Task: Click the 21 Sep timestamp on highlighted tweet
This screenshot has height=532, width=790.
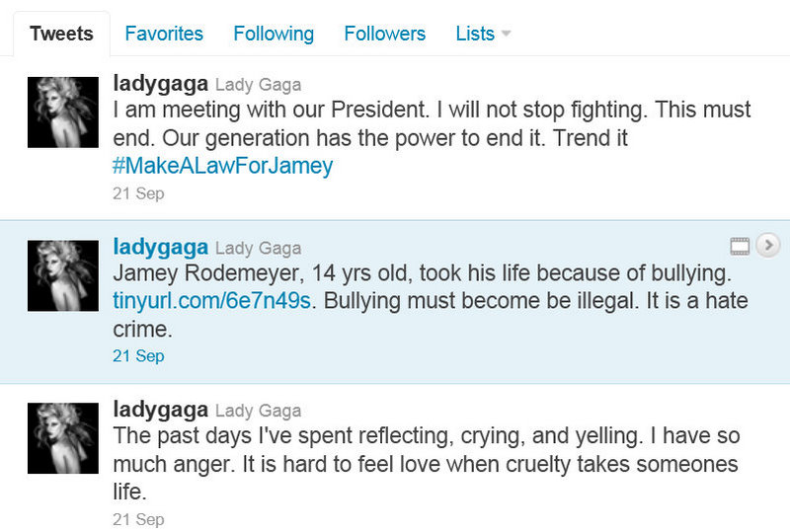Action: point(138,355)
